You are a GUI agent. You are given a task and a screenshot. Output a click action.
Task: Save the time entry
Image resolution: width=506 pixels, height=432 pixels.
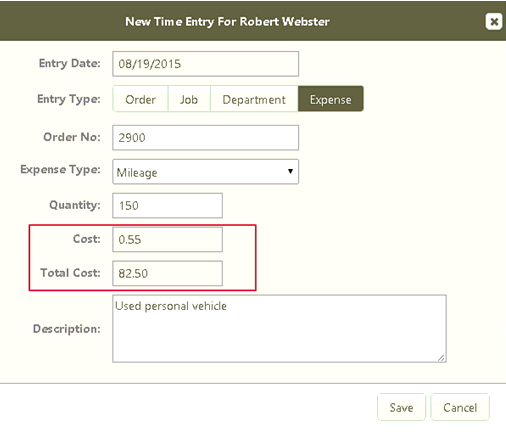pos(401,407)
